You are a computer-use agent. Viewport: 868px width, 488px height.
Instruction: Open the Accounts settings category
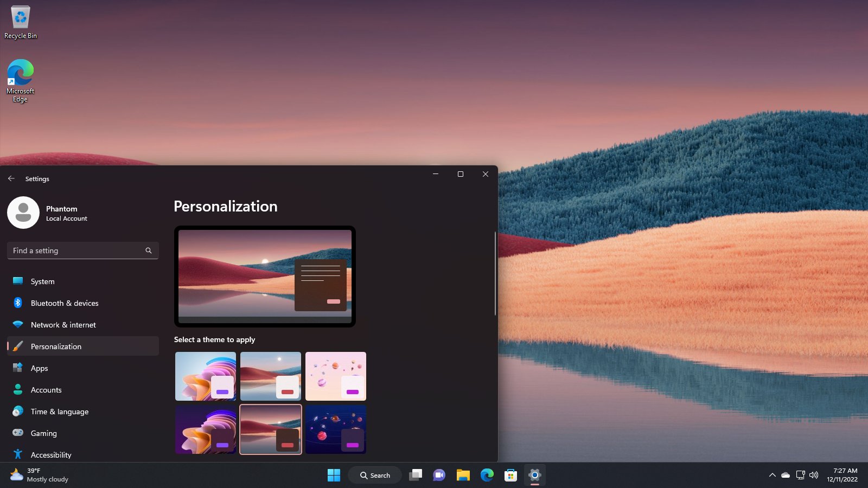(x=46, y=390)
